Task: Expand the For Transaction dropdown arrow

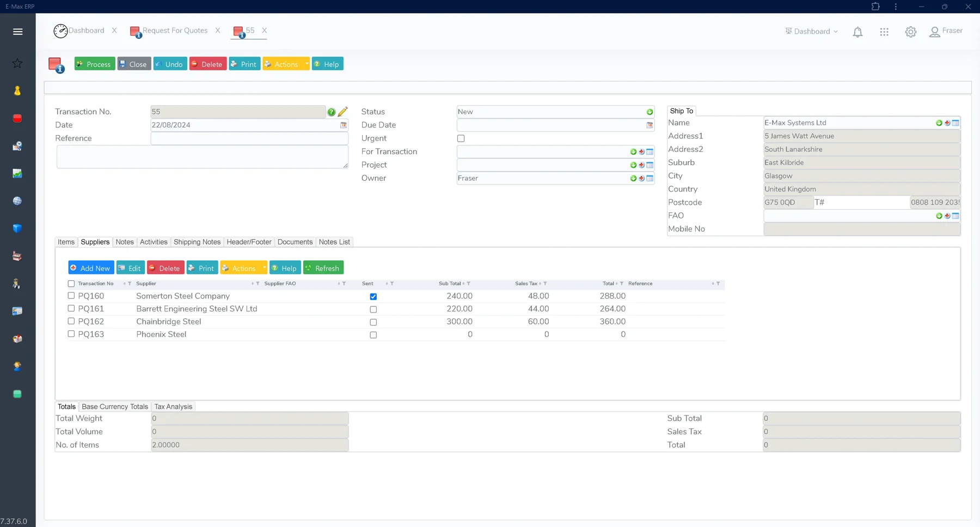Action: tap(633, 152)
